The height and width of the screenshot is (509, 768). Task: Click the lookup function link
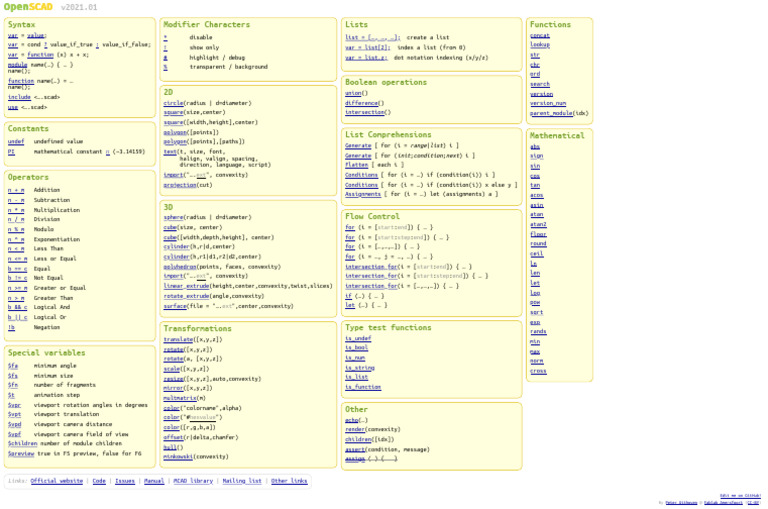click(540, 45)
